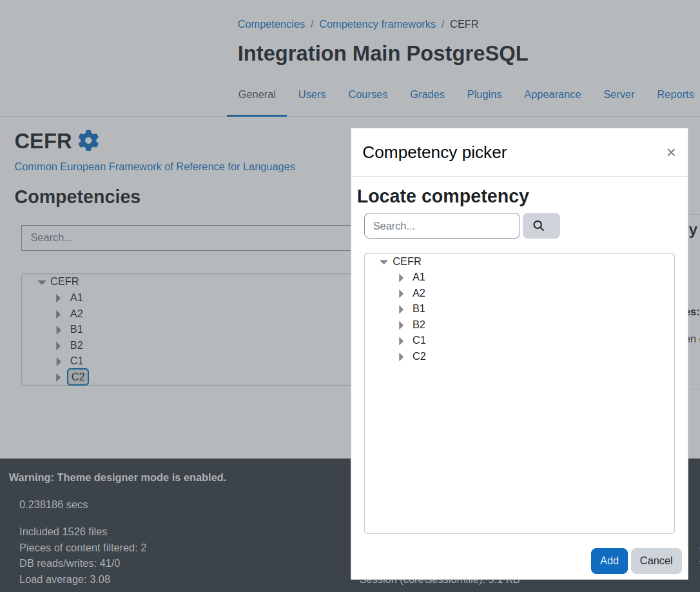Select A2 label in background competencies tree

pyautogui.click(x=76, y=313)
